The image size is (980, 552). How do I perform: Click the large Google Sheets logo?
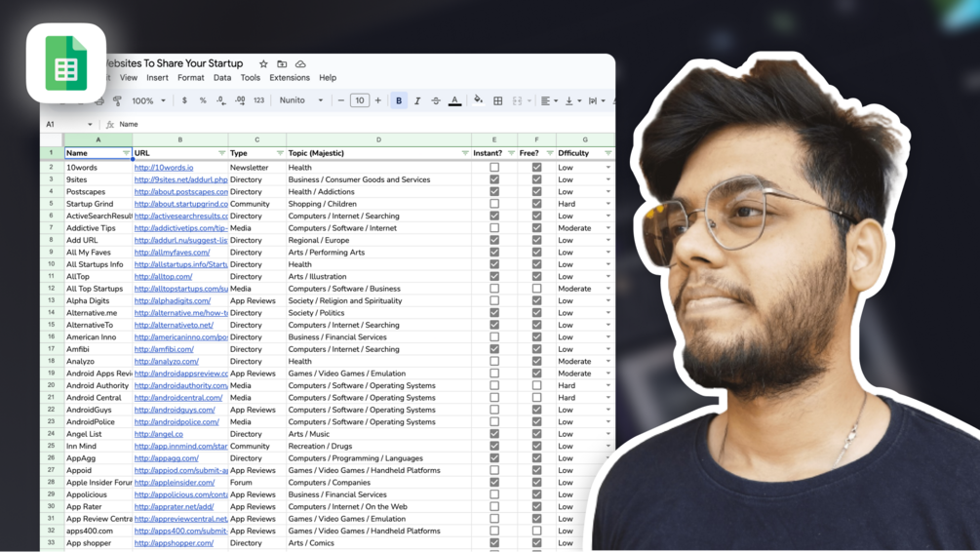click(66, 63)
